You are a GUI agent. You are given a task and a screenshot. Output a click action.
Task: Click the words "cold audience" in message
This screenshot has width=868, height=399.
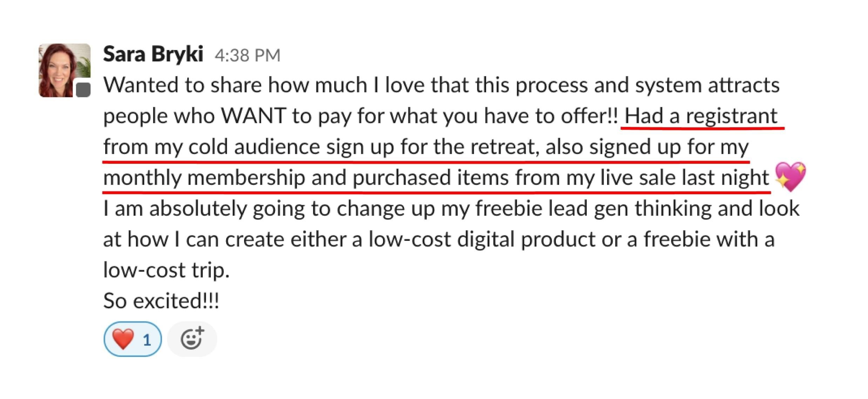(x=254, y=147)
